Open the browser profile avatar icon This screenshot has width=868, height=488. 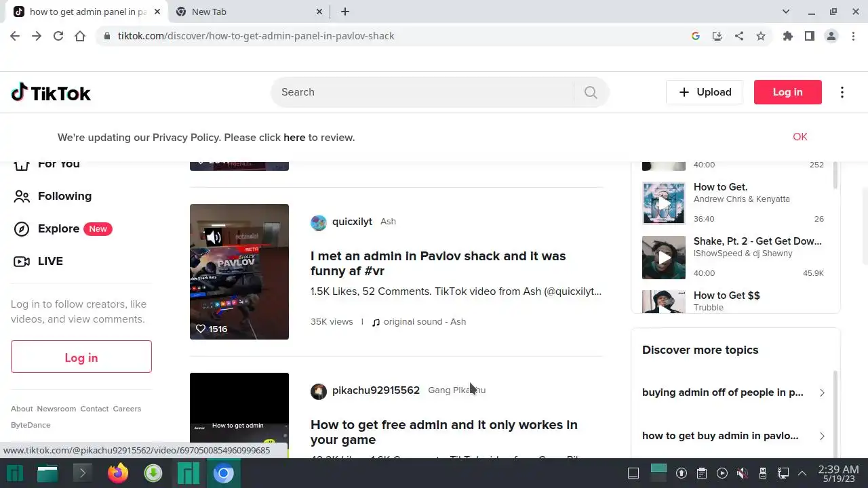(831, 36)
